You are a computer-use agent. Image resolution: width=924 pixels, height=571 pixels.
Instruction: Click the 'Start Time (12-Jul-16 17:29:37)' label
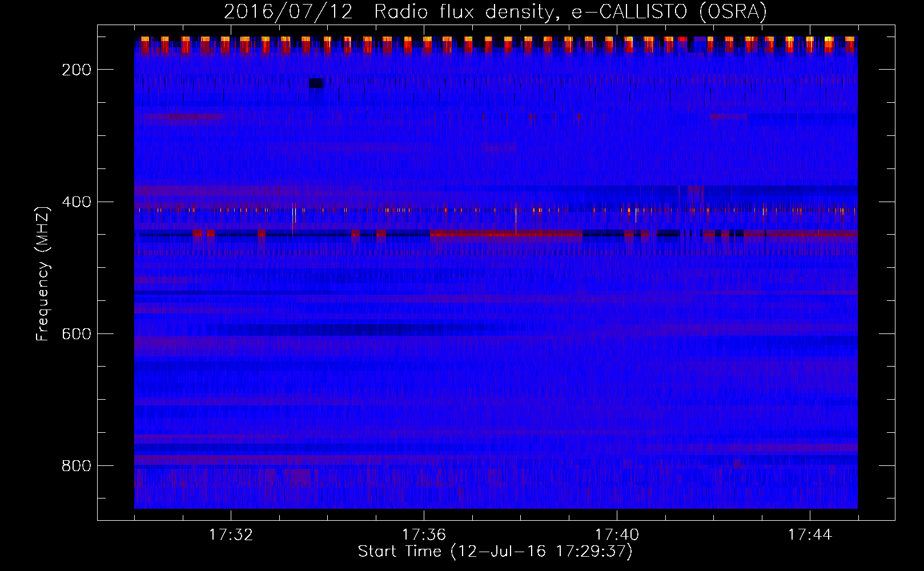pos(495,552)
